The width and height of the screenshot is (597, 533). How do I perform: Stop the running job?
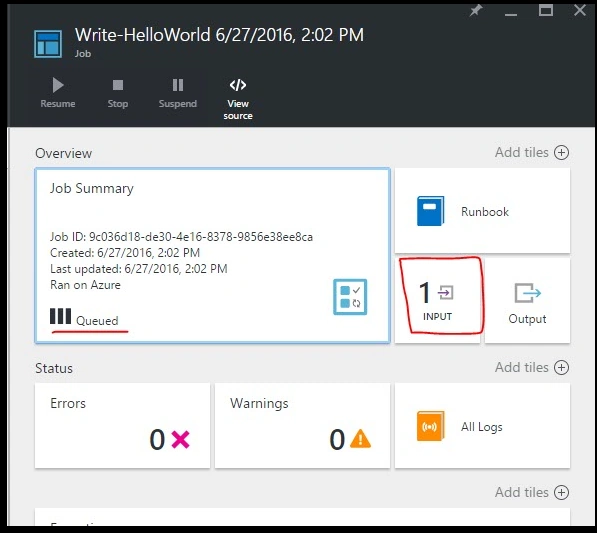coord(118,93)
